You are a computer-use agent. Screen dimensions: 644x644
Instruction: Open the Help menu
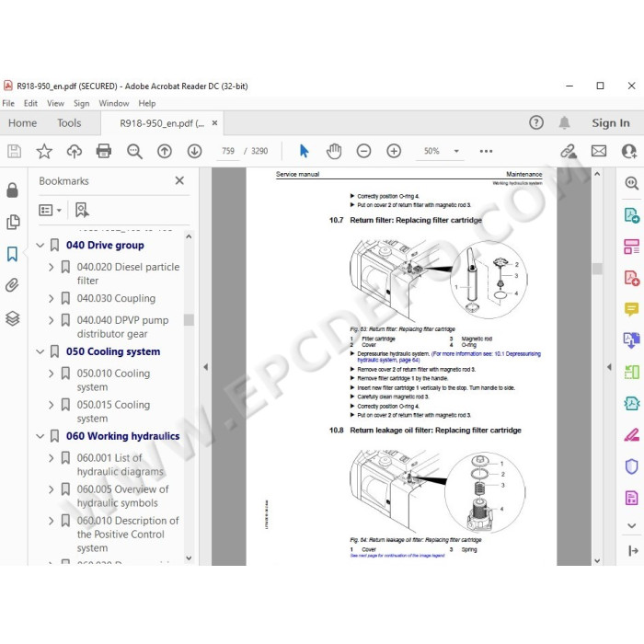click(x=146, y=103)
